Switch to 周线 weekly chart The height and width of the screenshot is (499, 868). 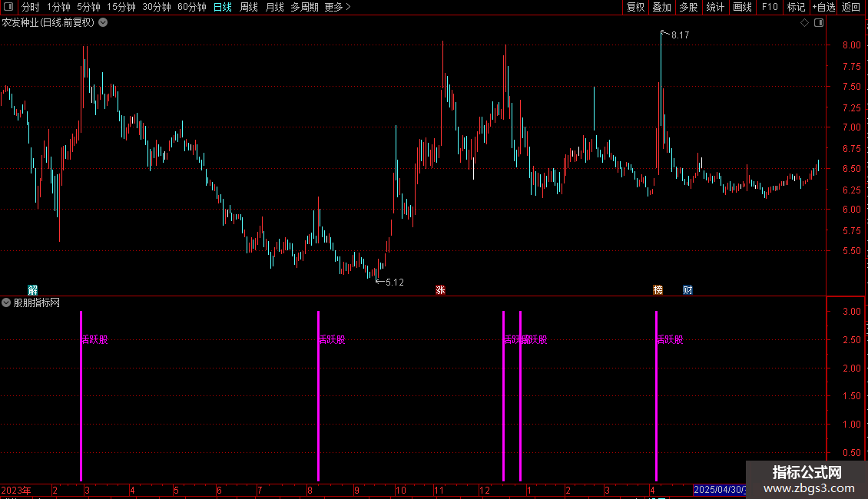click(249, 7)
